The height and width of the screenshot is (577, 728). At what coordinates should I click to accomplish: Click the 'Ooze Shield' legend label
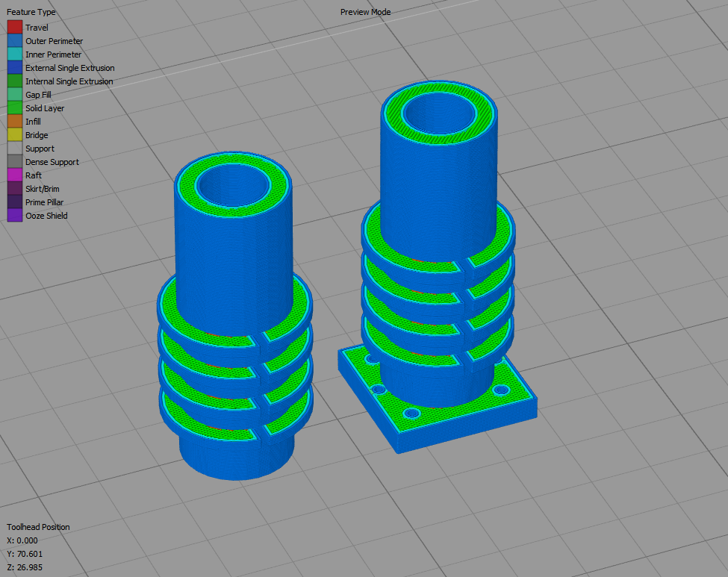[46, 216]
